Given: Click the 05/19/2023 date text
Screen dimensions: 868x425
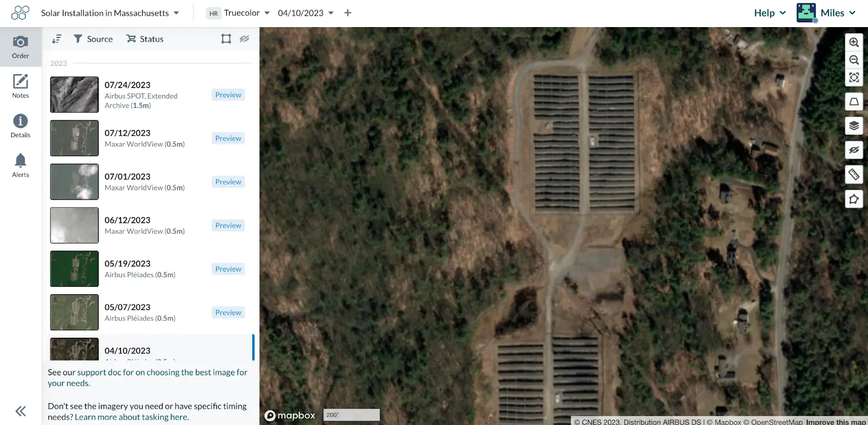Looking at the screenshot, I should [x=127, y=263].
